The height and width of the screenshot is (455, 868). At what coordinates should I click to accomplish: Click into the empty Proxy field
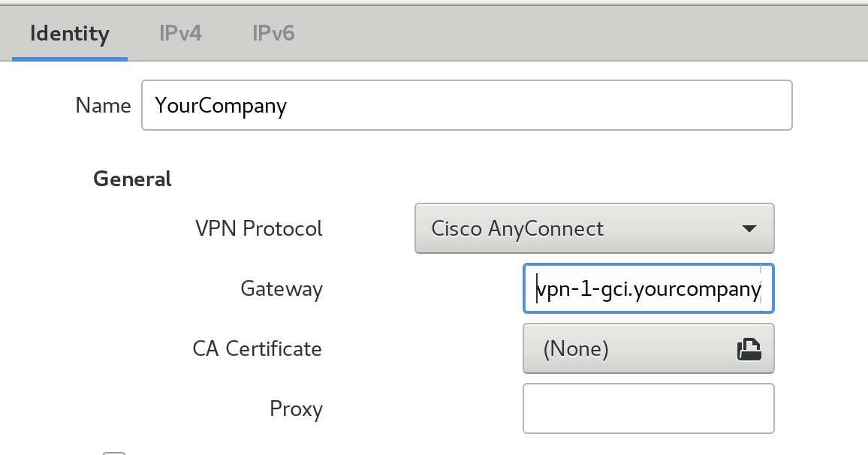point(648,408)
